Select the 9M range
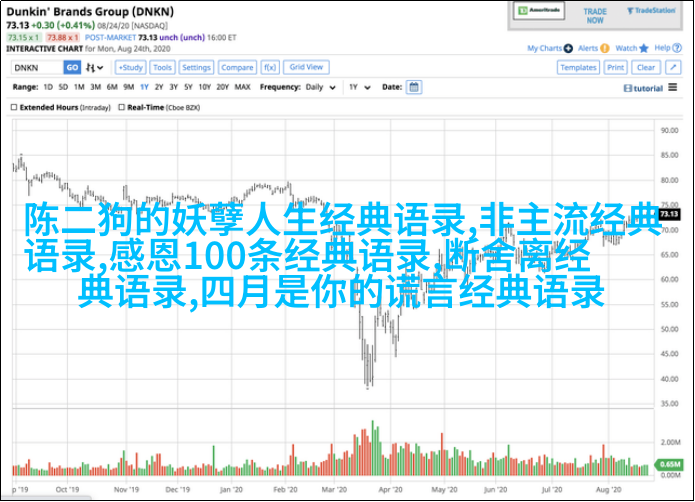 129,87
